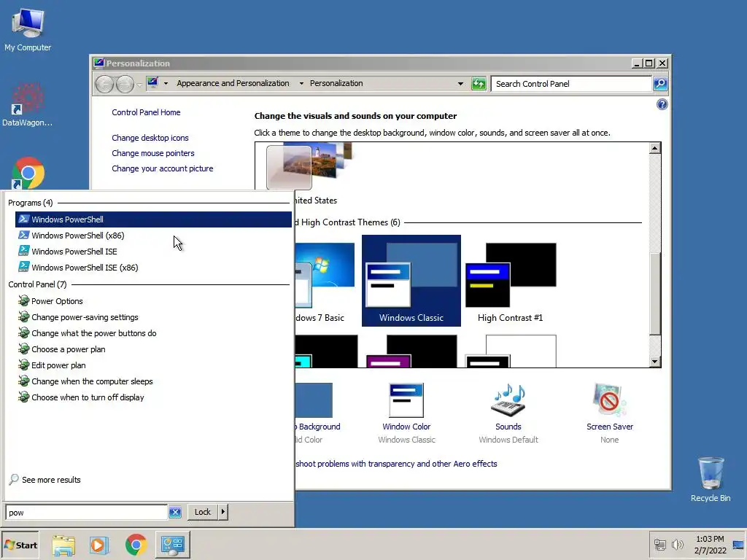Click the volume speaker tray icon
This screenshot has height=560, width=747.
pyautogui.click(x=677, y=545)
